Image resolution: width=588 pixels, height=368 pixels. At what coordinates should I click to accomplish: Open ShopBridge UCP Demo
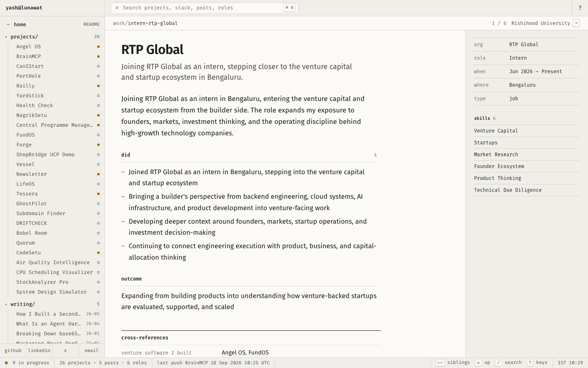[57, 155]
